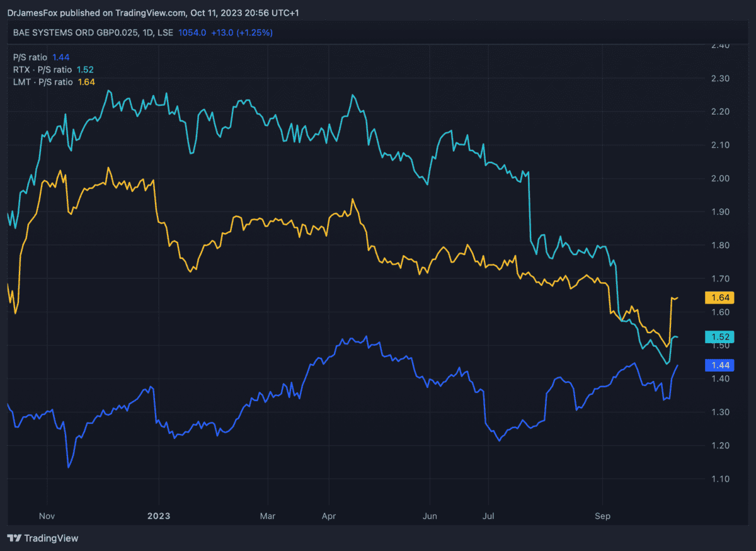Viewport: 756px width, 551px height.
Task: Click the 2023 label on time axis
Action: [x=159, y=516]
